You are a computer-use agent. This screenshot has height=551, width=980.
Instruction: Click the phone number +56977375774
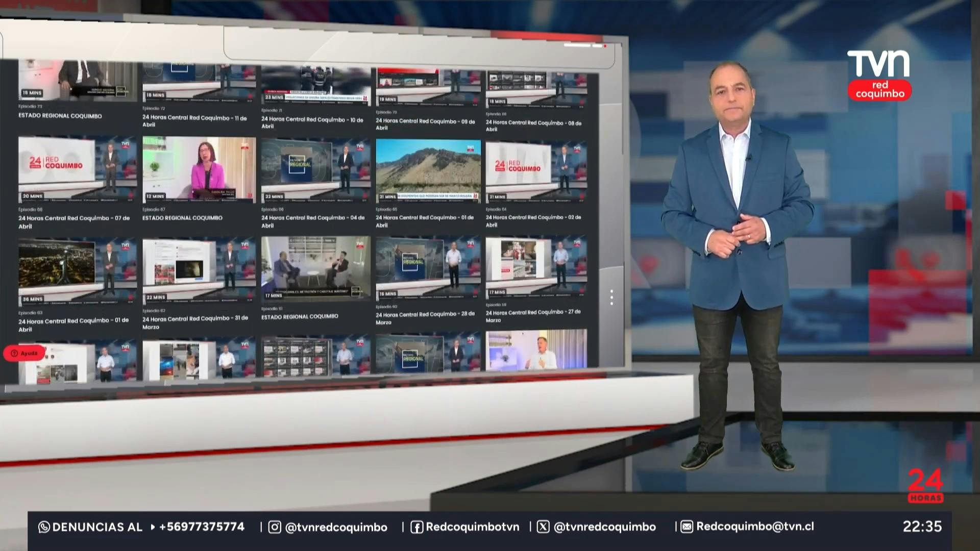point(202,527)
